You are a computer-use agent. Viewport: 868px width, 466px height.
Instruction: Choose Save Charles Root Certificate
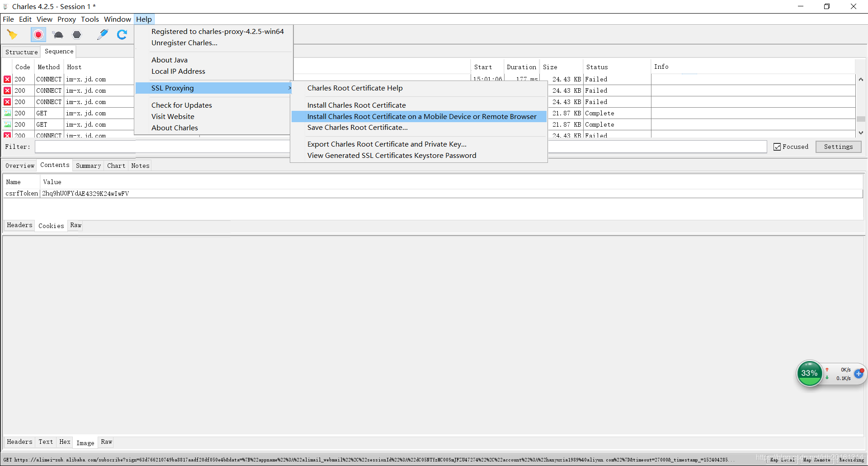click(358, 127)
